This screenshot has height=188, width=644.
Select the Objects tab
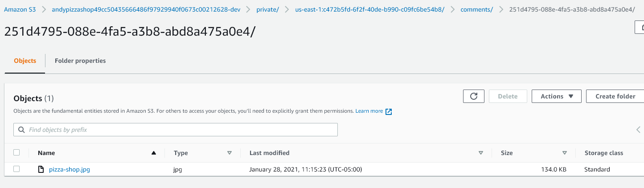pos(25,61)
